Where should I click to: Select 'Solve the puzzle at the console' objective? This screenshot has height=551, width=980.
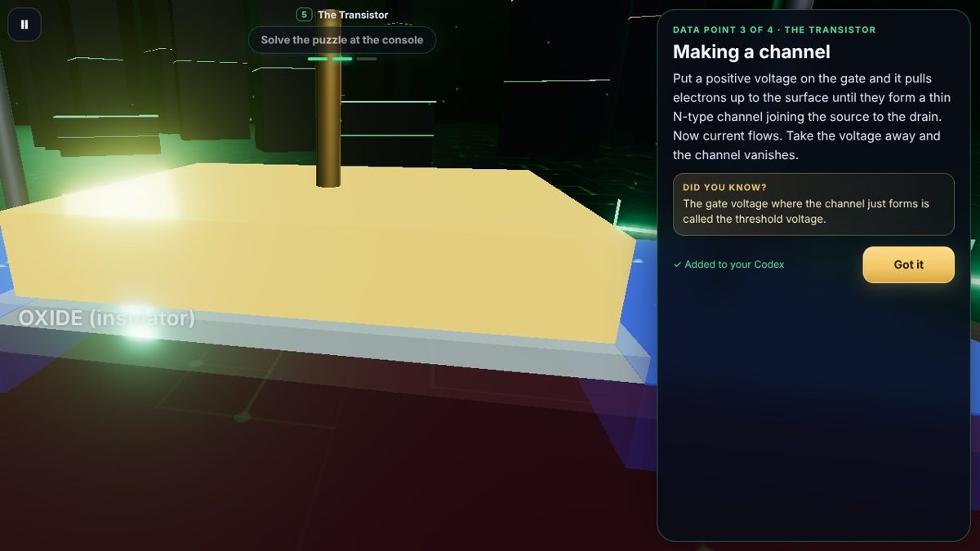(342, 40)
